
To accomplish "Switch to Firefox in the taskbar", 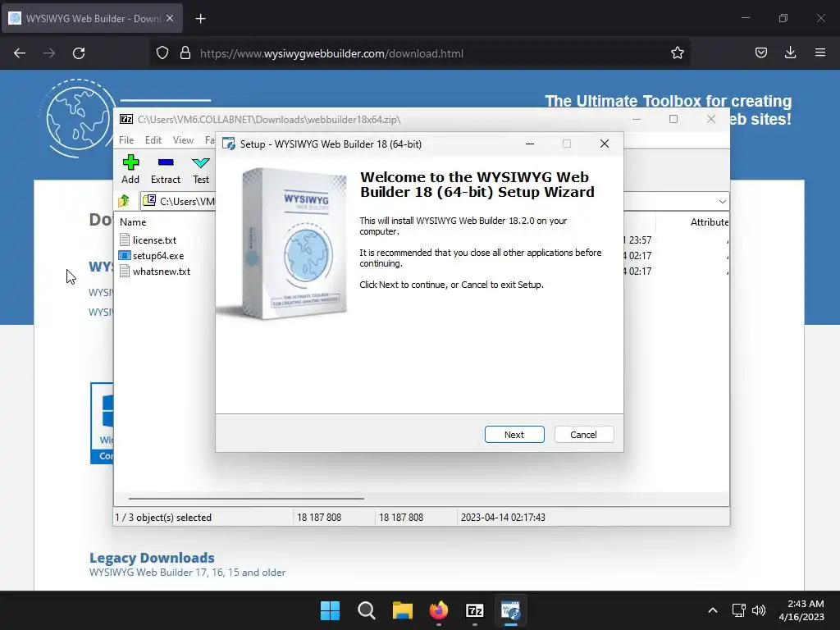I will (439, 610).
